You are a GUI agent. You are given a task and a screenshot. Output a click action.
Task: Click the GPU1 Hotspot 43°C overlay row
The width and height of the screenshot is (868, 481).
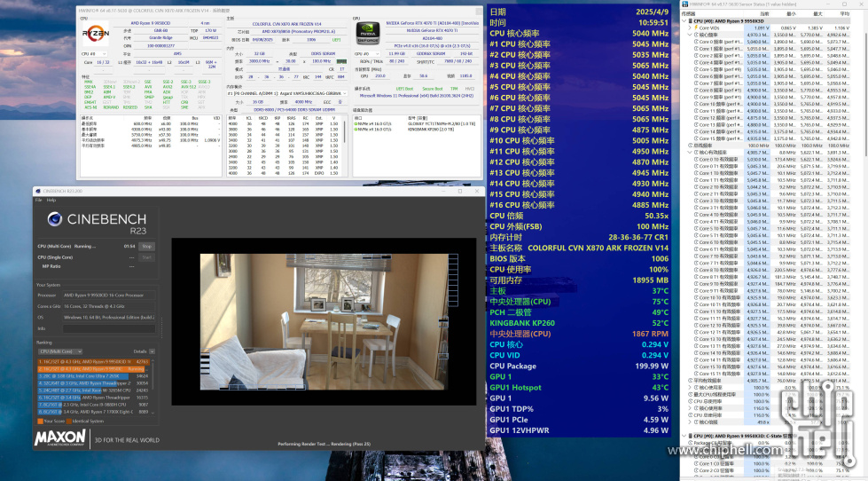579,387
